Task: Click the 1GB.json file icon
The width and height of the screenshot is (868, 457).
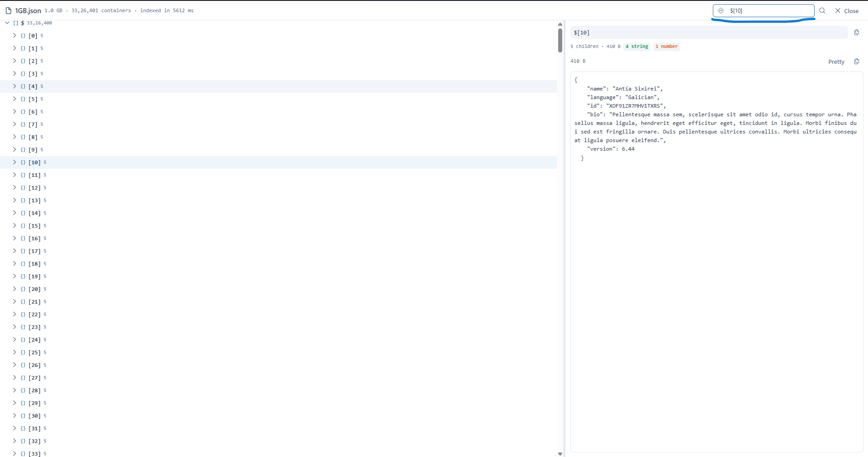Action: click(x=8, y=10)
